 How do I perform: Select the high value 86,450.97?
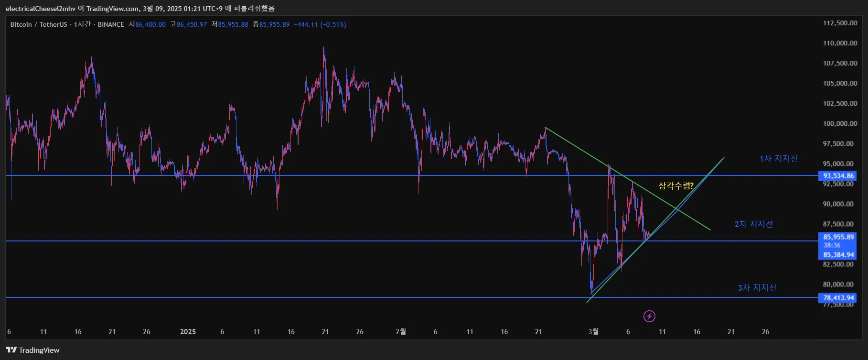192,24
